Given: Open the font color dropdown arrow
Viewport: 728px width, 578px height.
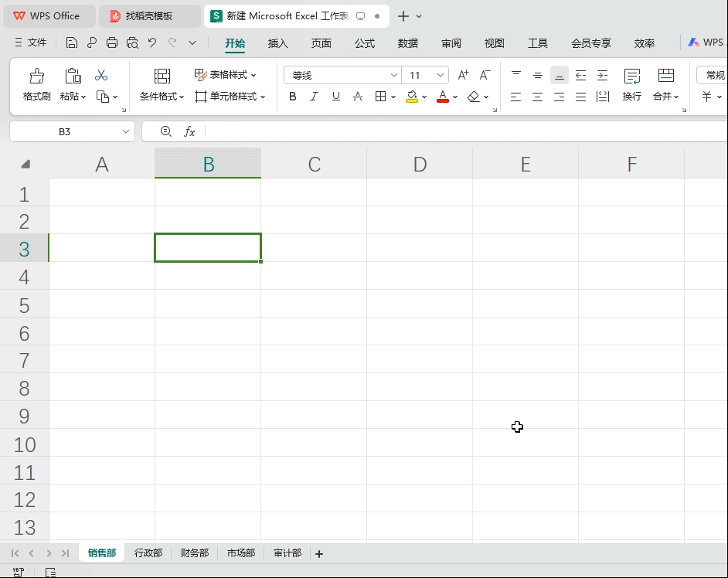Looking at the screenshot, I should point(455,97).
